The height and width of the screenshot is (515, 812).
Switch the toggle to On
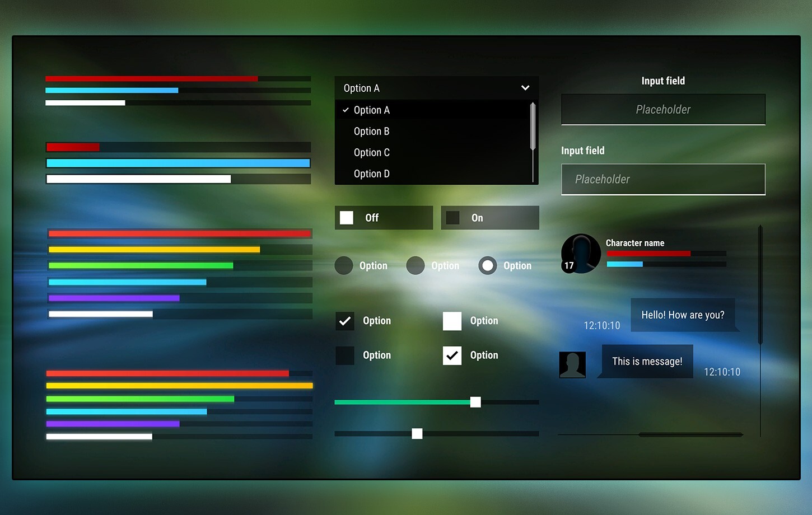[x=490, y=218]
